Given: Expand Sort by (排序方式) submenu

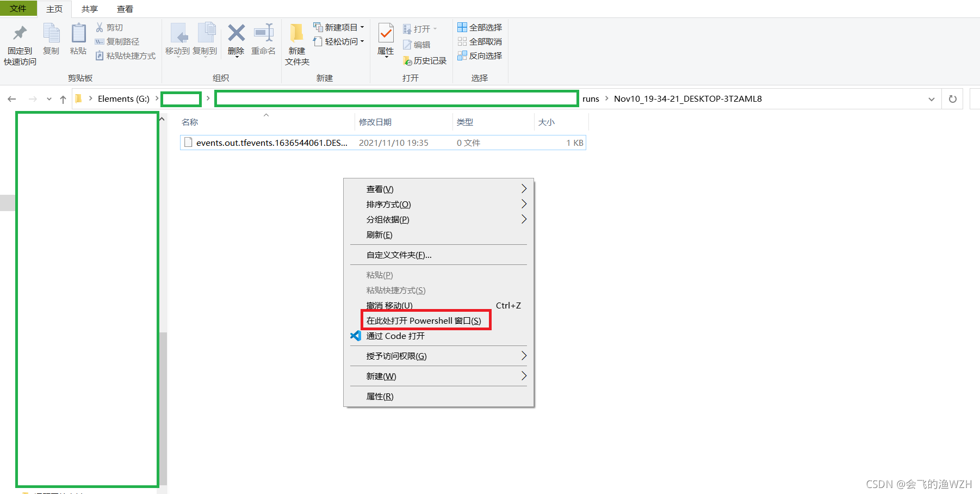Looking at the screenshot, I should [524, 204].
